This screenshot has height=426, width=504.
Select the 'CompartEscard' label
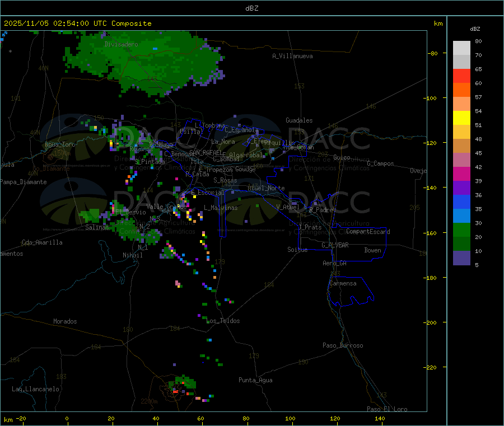368,232
